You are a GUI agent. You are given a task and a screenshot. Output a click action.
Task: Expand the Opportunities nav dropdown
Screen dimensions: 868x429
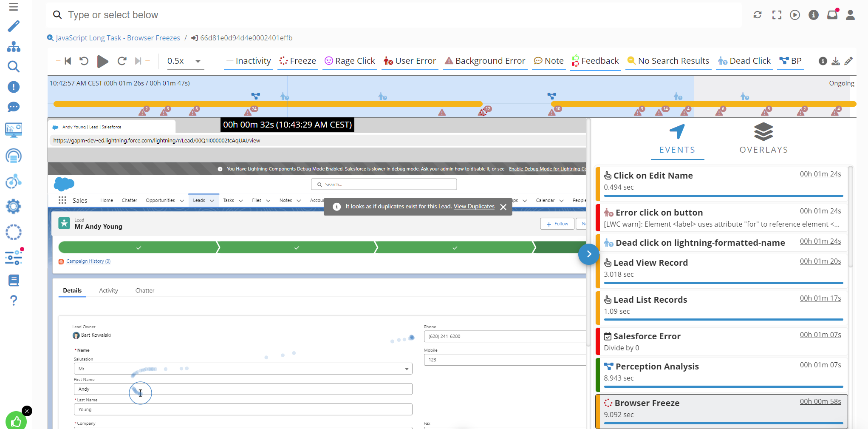click(x=182, y=201)
